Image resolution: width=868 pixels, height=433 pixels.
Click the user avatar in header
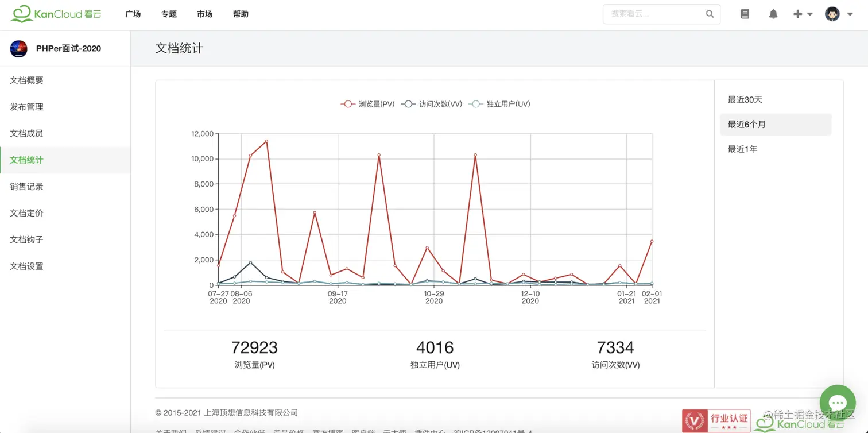pyautogui.click(x=832, y=14)
